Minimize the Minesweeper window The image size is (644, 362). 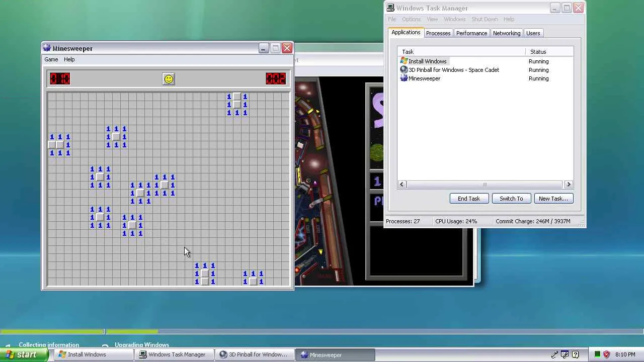coord(263,48)
